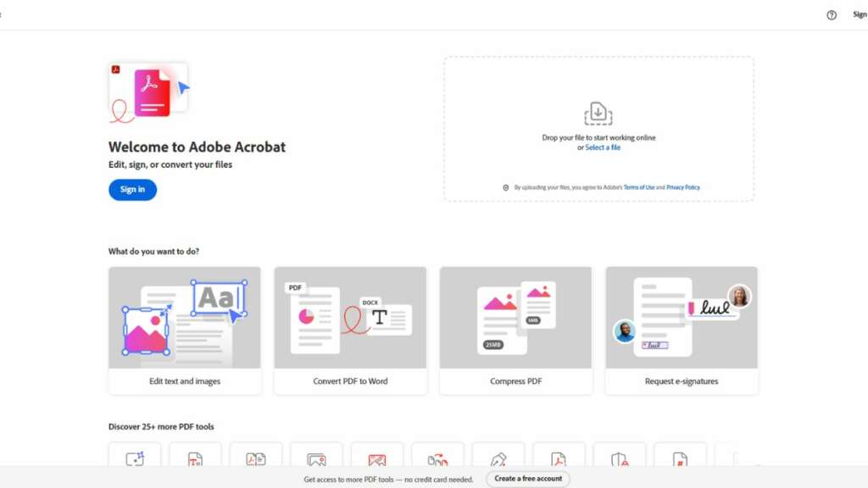Click the security icon beside upload agreement text

pyautogui.click(x=505, y=187)
